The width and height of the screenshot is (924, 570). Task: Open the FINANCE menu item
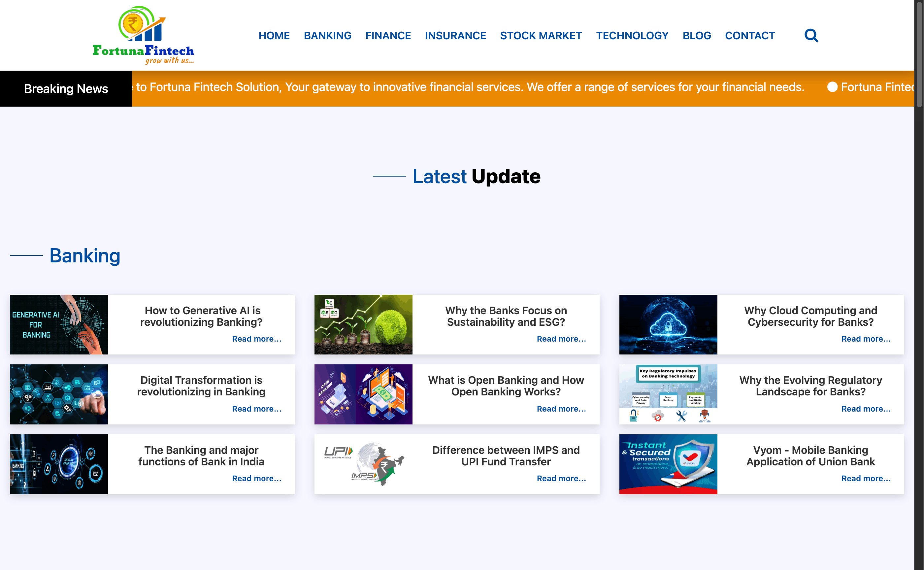pos(388,35)
